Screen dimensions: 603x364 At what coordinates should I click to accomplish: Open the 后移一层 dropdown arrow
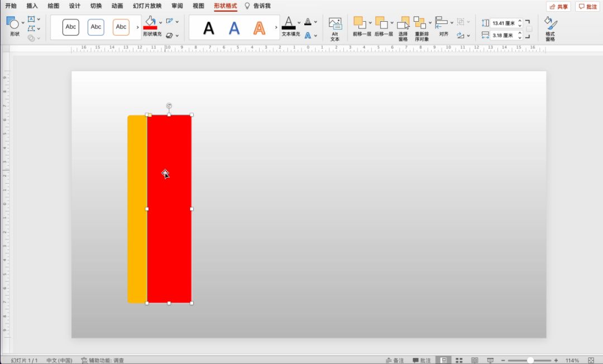click(392, 22)
